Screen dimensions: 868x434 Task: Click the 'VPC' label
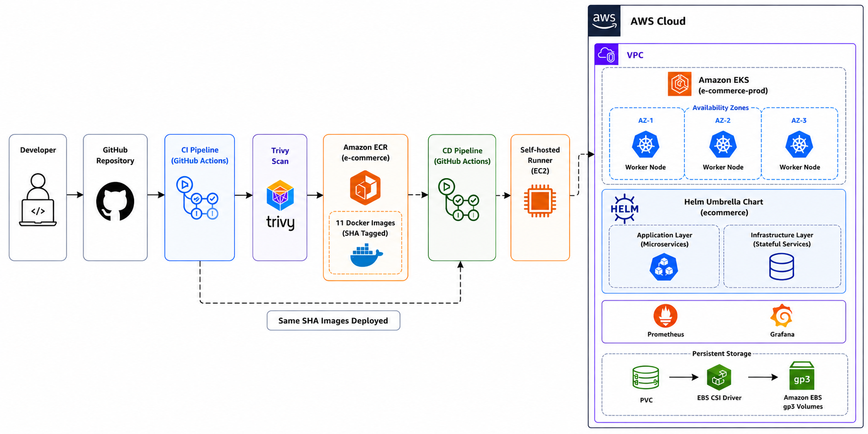pyautogui.click(x=635, y=55)
